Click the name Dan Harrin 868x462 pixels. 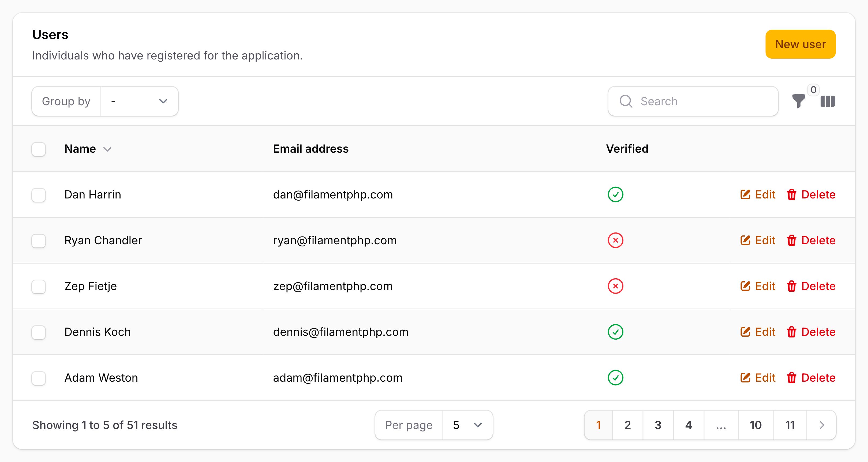93,194
